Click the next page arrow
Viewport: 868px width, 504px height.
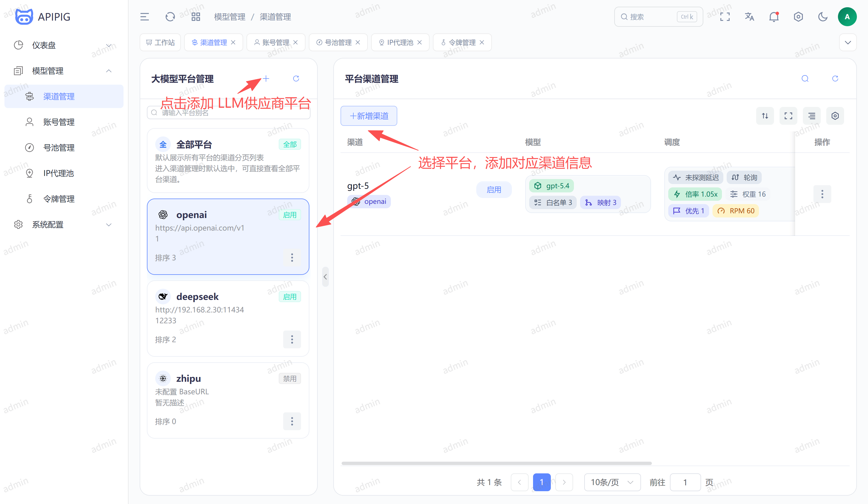point(564,482)
